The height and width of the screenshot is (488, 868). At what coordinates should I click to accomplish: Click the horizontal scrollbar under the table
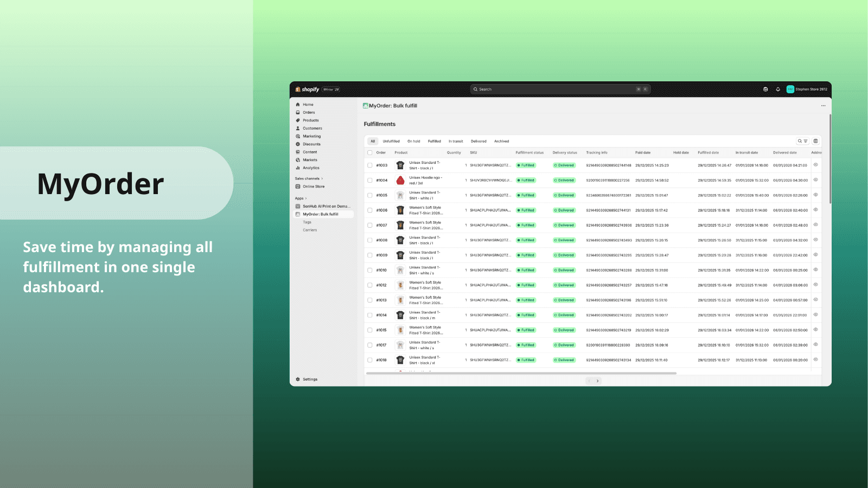pos(521,373)
